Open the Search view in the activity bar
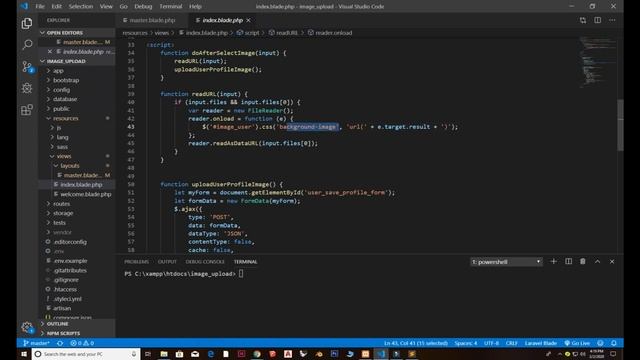 [x=27, y=44]
